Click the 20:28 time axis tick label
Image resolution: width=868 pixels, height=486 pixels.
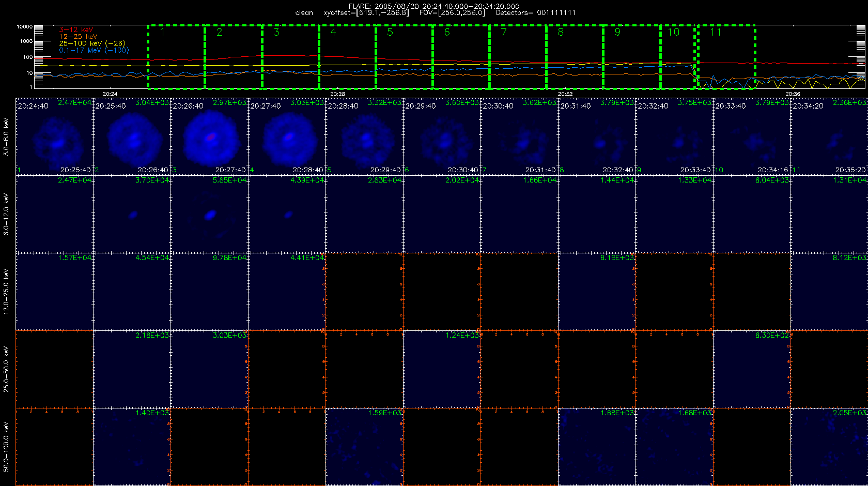point(337,94)
